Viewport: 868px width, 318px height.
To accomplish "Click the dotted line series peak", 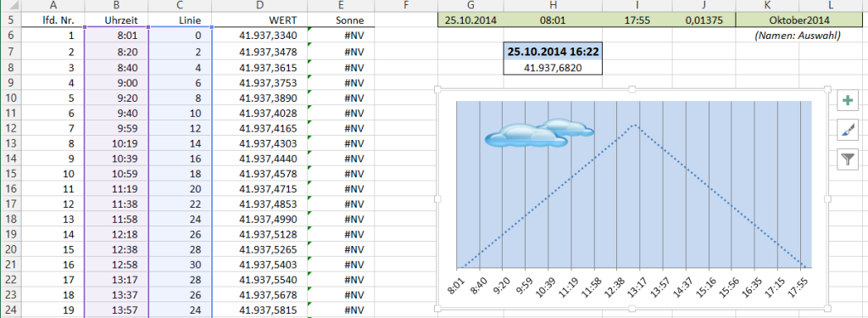I will [x=635, y=126].
